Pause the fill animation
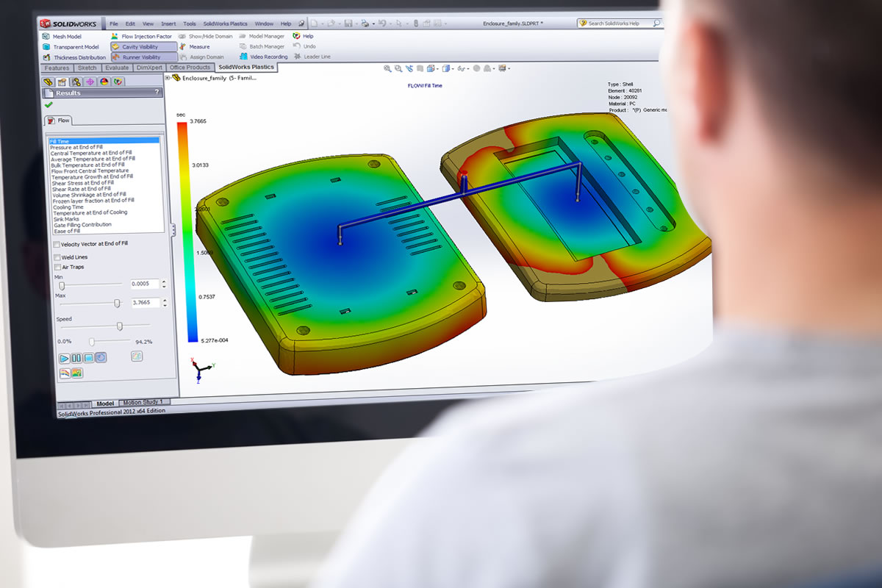The width and height of the screenshot is (882, 588). tap(76, 358)
